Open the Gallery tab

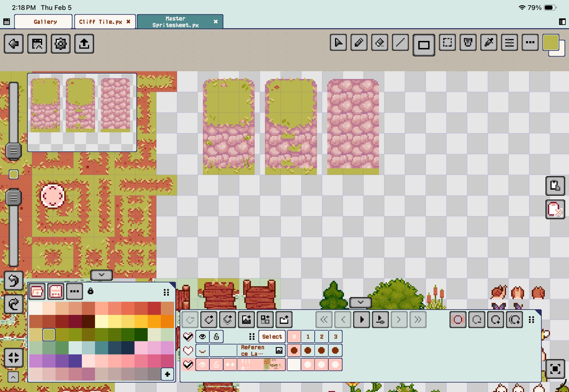[45, 22]
